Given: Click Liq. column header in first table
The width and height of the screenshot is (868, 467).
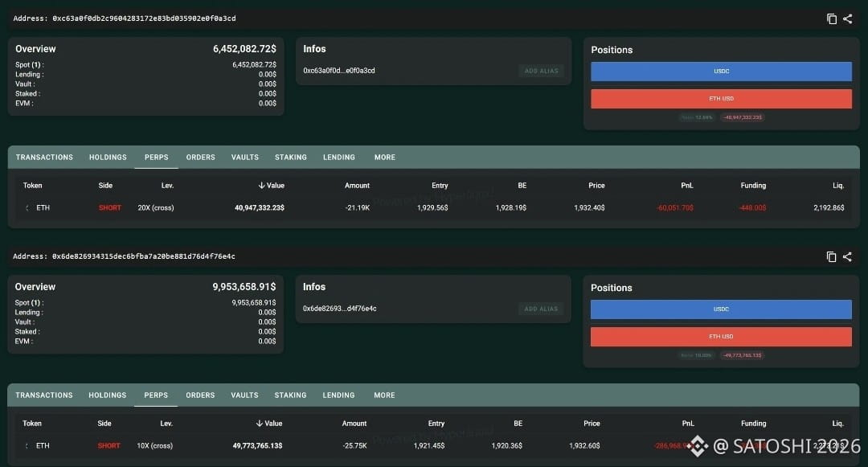Looking at the screenshot, I should click(838, 186).
